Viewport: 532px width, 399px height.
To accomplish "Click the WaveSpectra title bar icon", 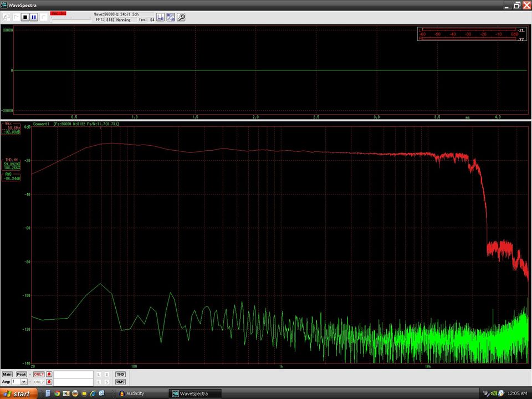I will (4, 5).
